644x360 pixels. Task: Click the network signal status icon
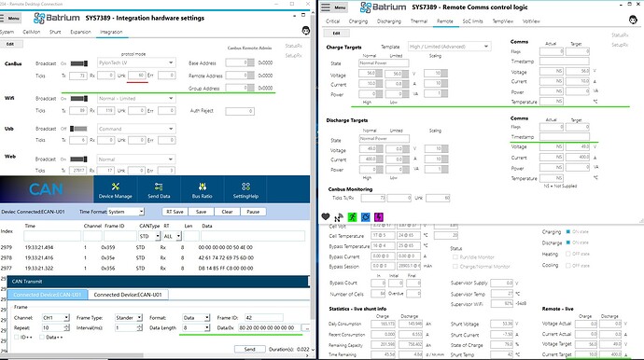click(x=339, y=217)
